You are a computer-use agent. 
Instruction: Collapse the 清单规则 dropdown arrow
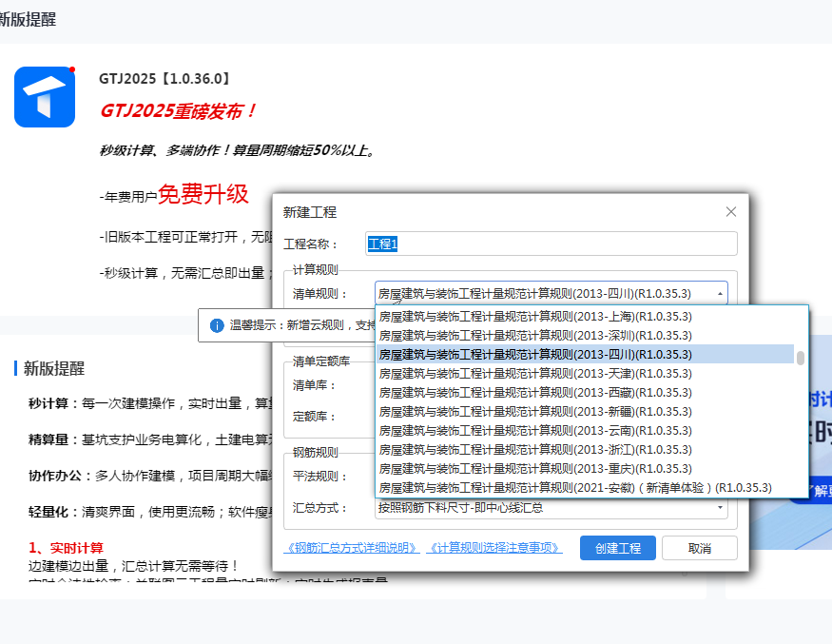coord(720,294)
